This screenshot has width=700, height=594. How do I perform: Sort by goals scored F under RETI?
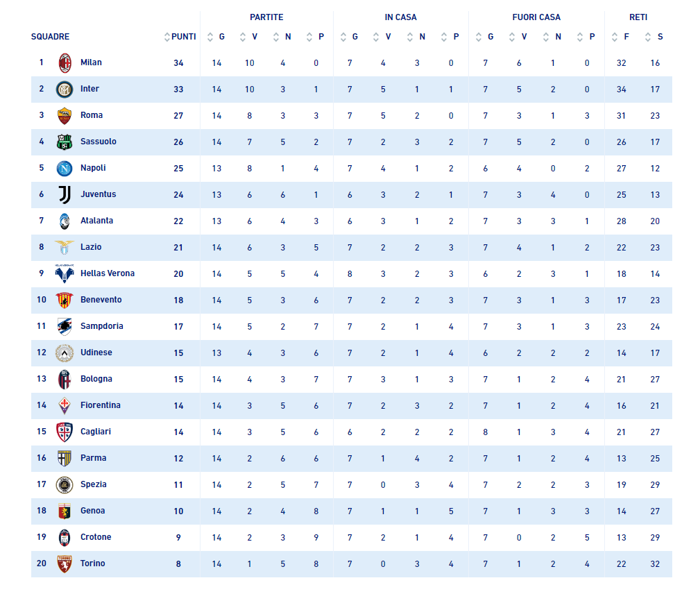615,37
